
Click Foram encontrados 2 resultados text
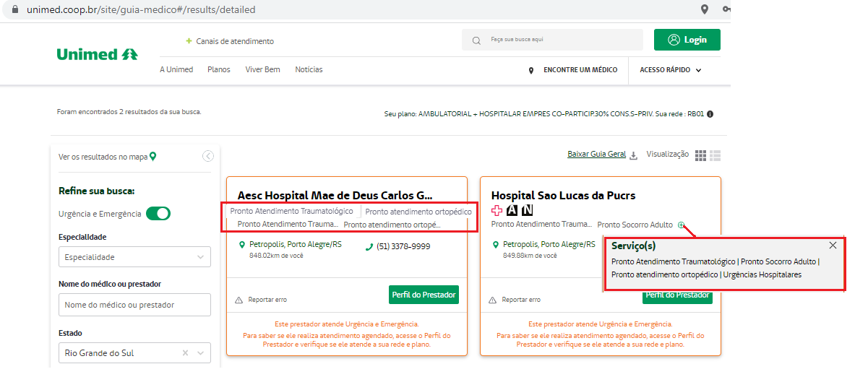[x=129, y=112]
